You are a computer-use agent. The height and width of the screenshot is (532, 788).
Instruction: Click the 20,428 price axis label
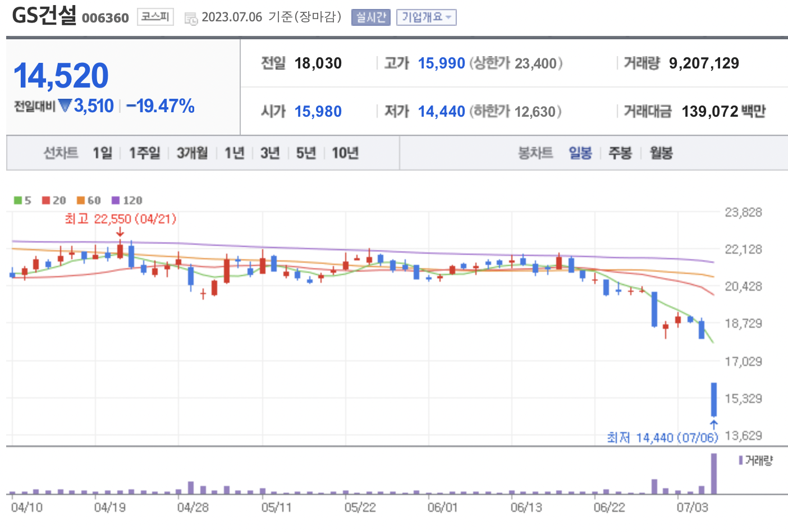pos(743,286)
